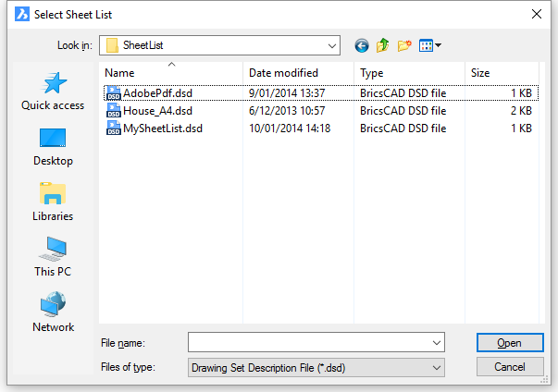Click the date 10/01/2014 14:18

pos(290,128)
